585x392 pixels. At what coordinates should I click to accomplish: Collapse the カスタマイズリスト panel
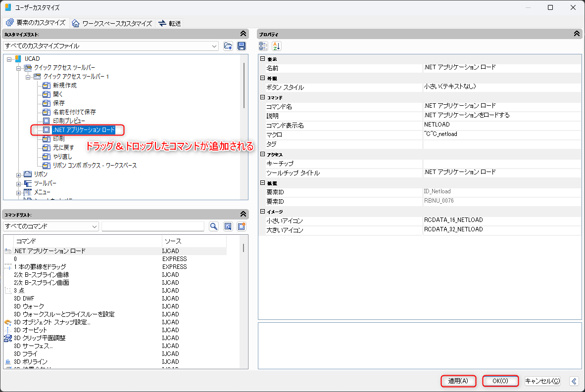coord(243,34)
